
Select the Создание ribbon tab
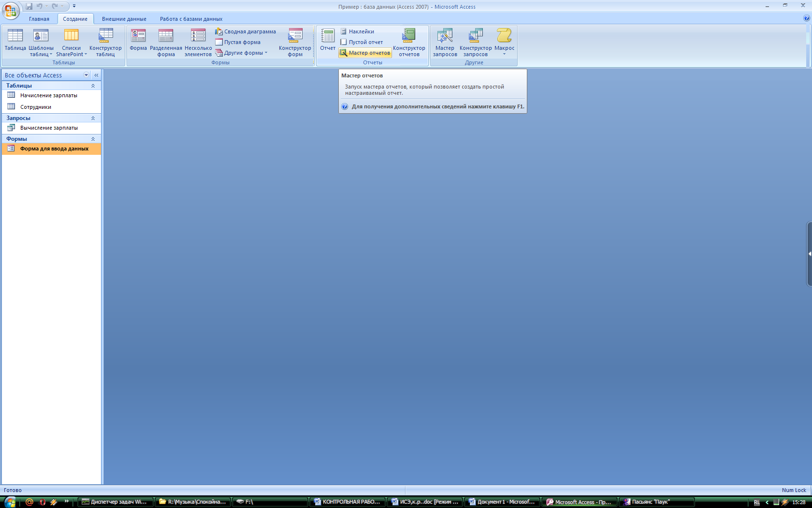pos(75,19)
